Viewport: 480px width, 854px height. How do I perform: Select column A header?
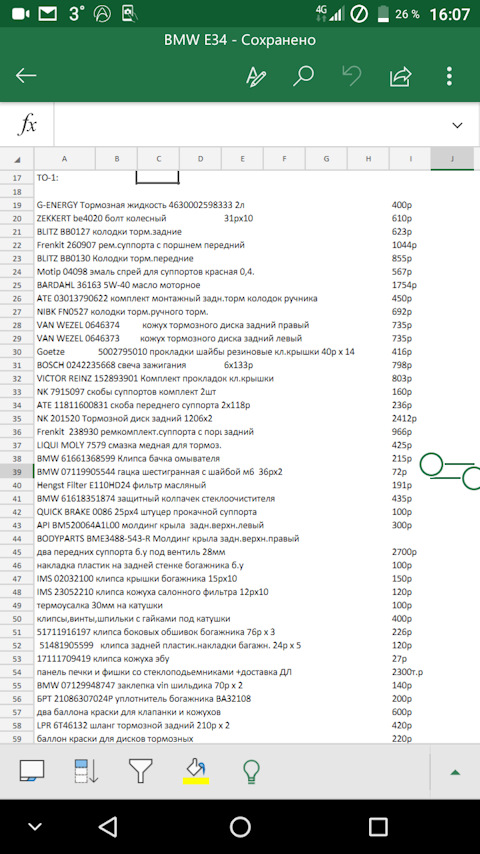click(64, 159)
